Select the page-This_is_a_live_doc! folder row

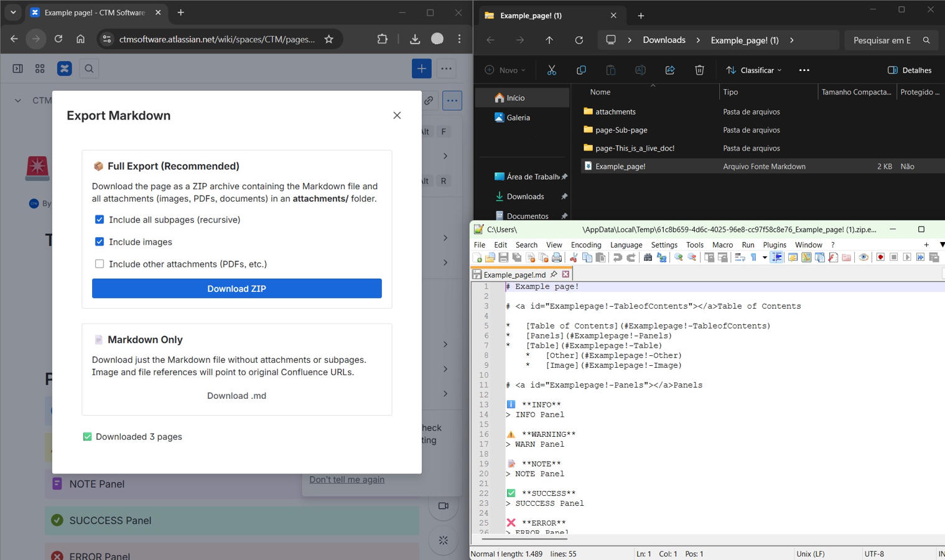tap(762, 148)
